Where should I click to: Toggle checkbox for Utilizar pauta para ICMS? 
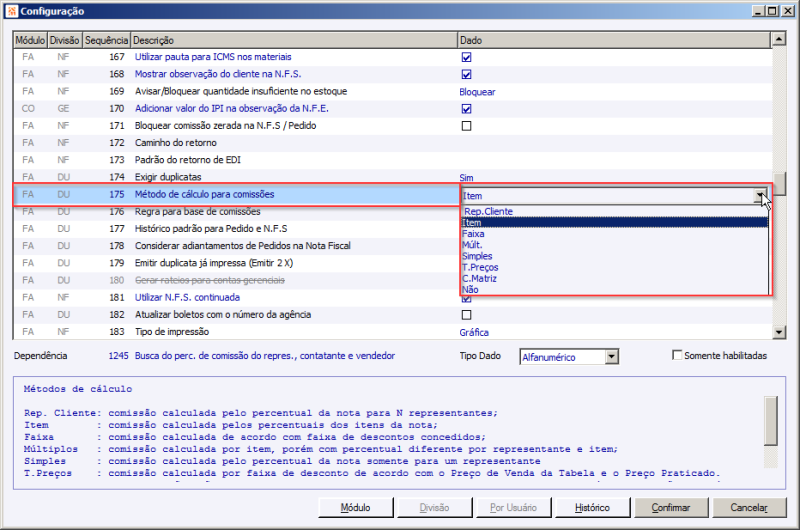[466, 57]
